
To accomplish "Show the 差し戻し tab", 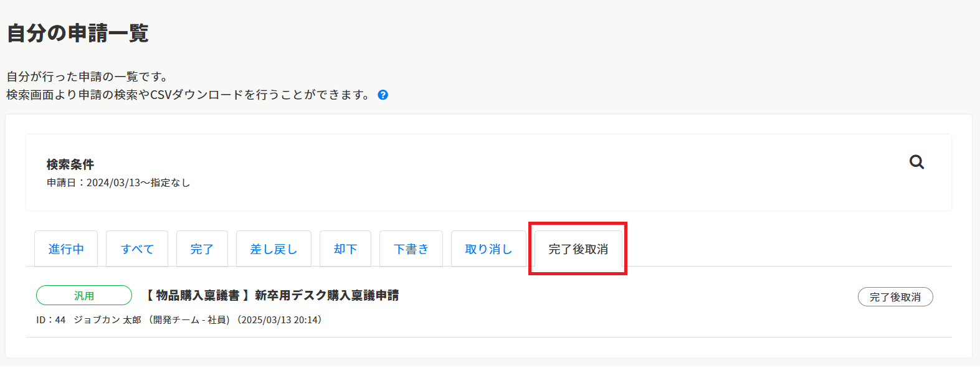I will point(274,249).
